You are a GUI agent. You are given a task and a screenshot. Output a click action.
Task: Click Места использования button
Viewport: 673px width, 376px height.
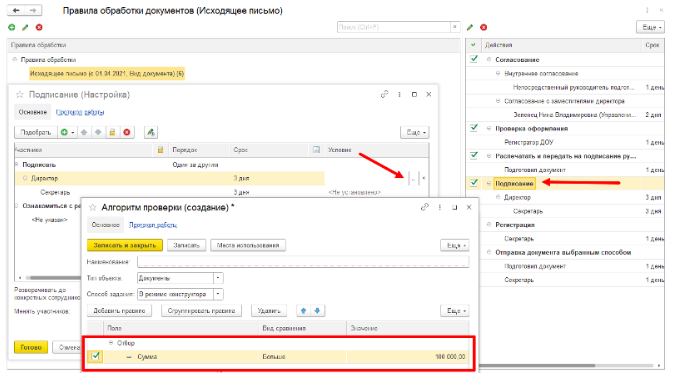248,245
